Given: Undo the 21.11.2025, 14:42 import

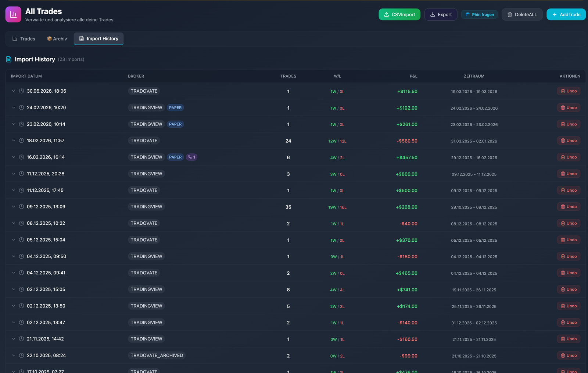Looking at the screenshot, I should (569, 339).
